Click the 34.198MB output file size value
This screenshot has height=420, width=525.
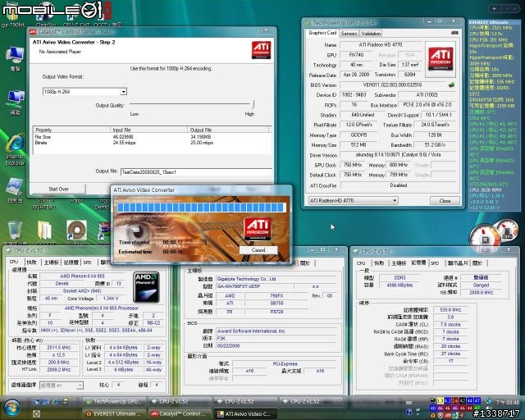point(200,137)
